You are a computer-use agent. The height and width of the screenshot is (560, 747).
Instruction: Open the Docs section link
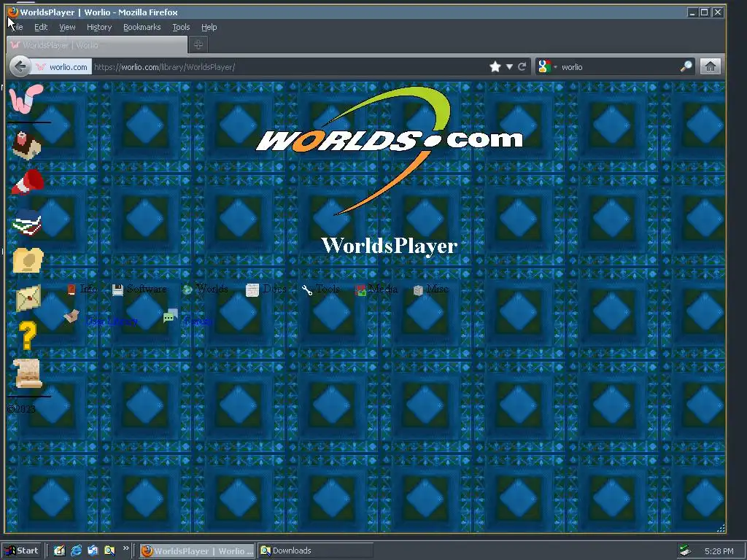(274, 289)
